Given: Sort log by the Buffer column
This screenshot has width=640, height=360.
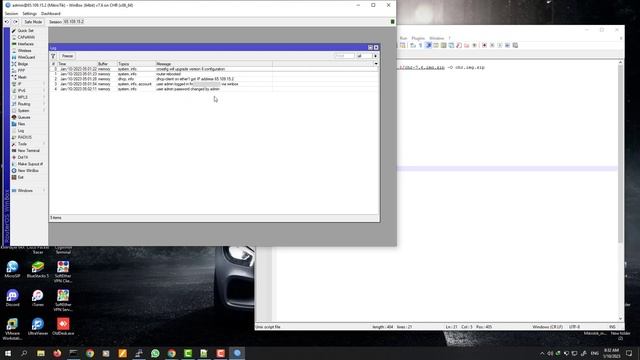Looking at the screenshot, I should coord(107,64).
